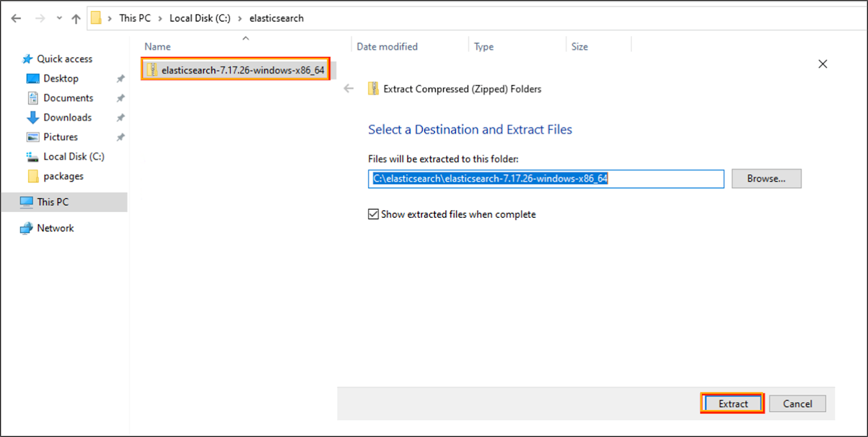Open the recent locations dropdown chevron

[59, 18]
